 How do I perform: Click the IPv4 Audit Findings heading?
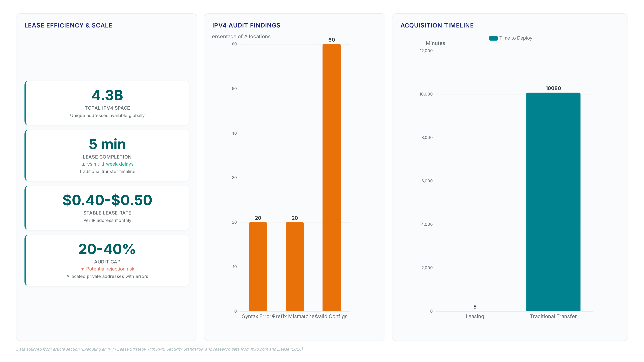click(246, 25)
